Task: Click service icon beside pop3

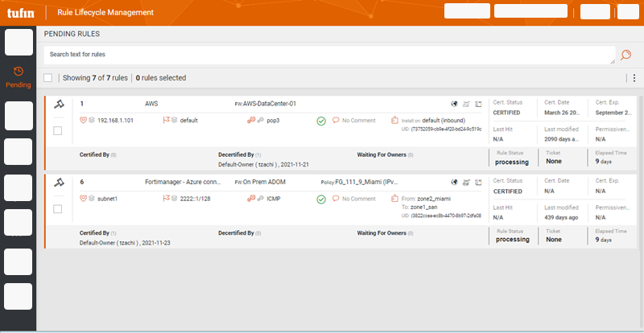Action: (x=250, y=121)
